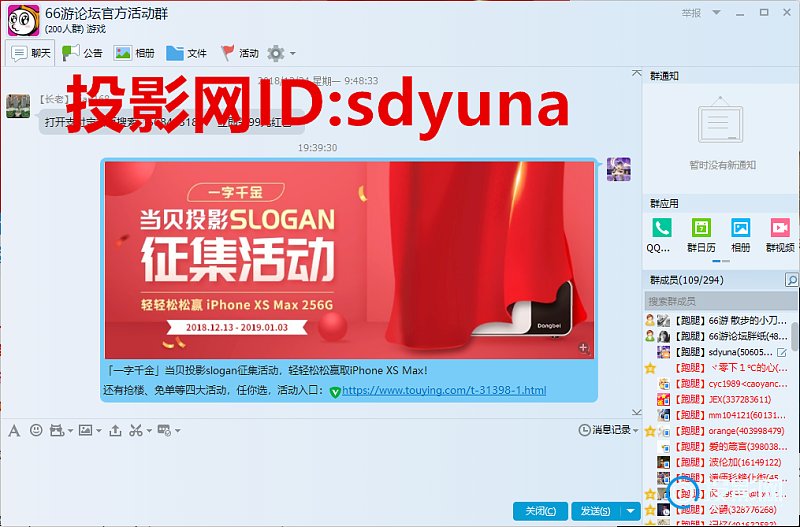
Task: Click the 搜索群成员 search field
Action: tap(721, 302)
